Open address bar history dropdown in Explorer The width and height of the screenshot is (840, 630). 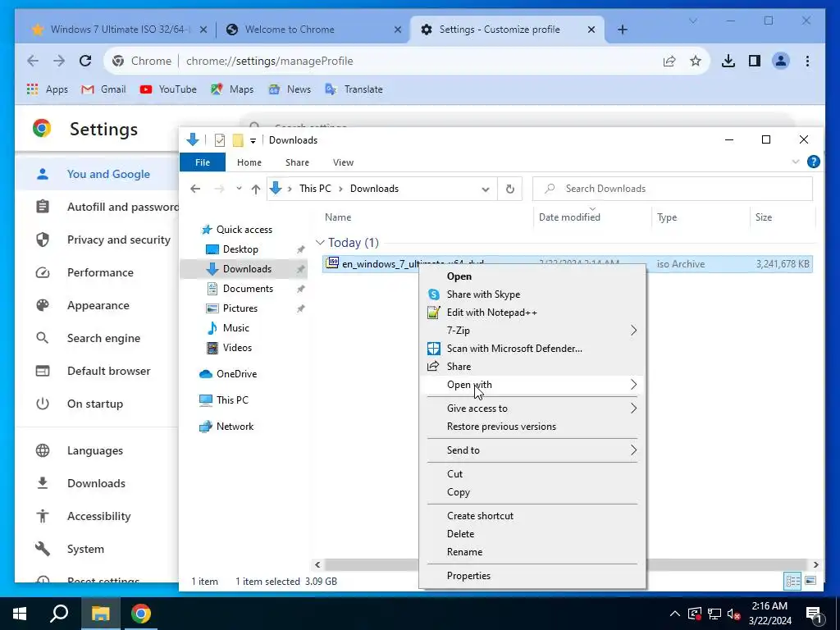(486, 189)
